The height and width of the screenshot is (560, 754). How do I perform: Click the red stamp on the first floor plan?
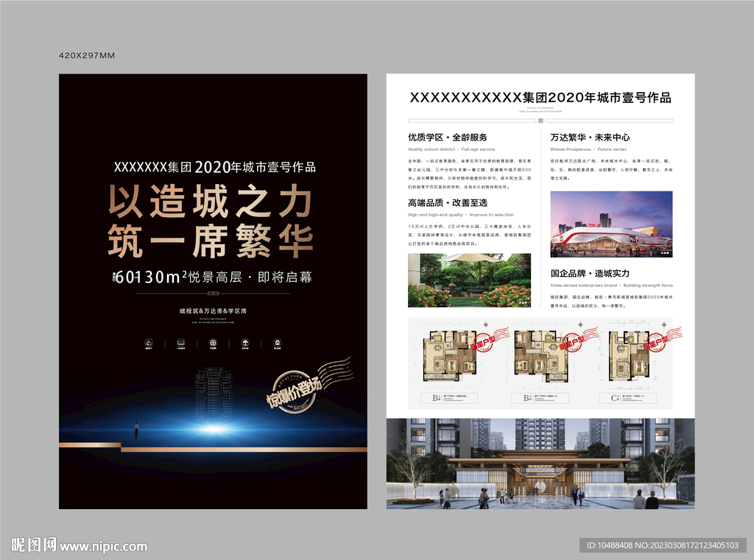pyautogui.click(x=488, y=339)
